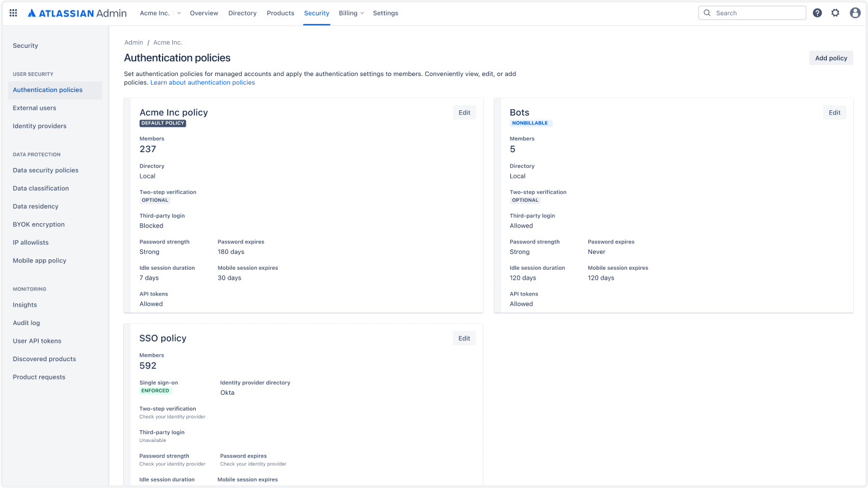The width and height of the screenshot is (868, 488).
Task: Open the app switcher grid icon
Action: tap(13, 12)
